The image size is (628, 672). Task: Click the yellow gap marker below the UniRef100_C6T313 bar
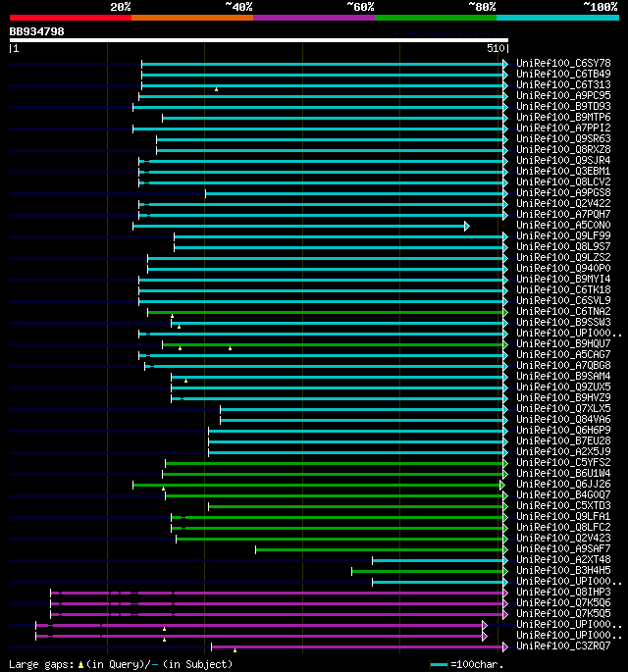click(217, 89)
